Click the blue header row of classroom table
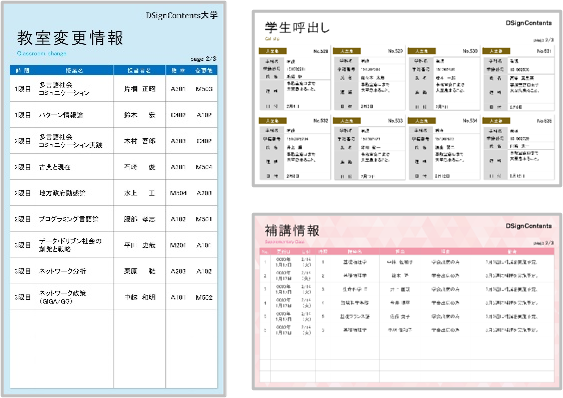Image resolution: width=563 pixels, height=398 pixels. coord(113,70)
